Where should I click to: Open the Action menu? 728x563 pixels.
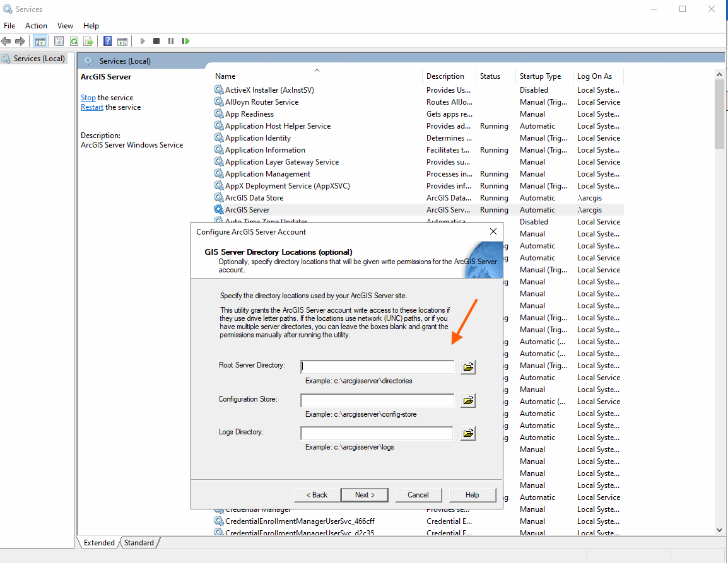[36, 26]
